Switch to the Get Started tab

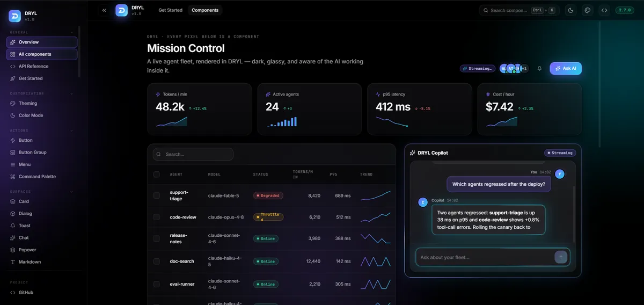point(171,10)
